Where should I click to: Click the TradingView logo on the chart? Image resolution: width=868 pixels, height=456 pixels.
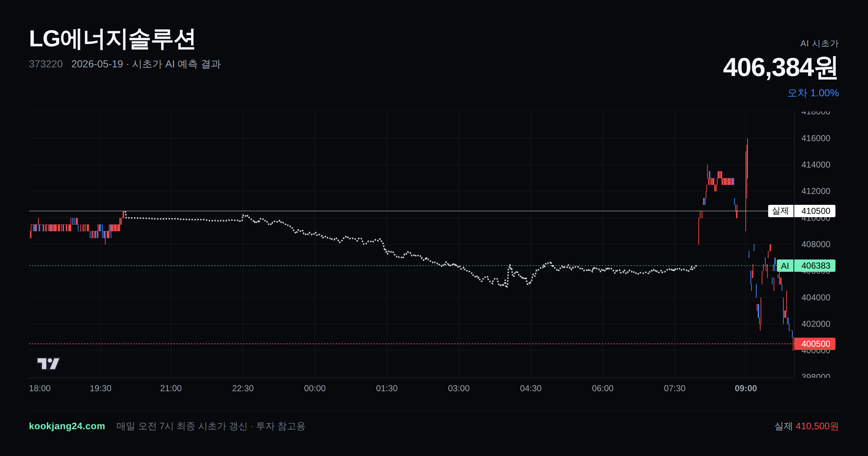pyautogui.click(x=48, y=363)
